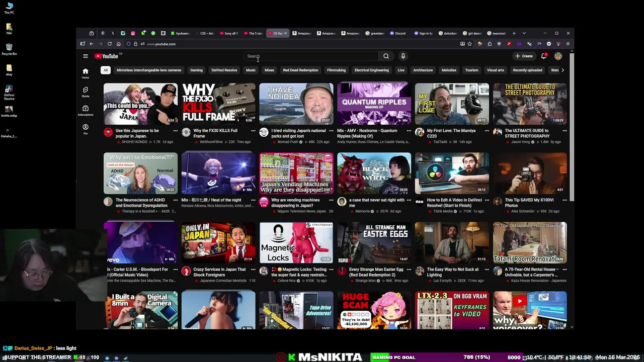Filter by Filmmaking chip
644x362 pixels.
336,70
